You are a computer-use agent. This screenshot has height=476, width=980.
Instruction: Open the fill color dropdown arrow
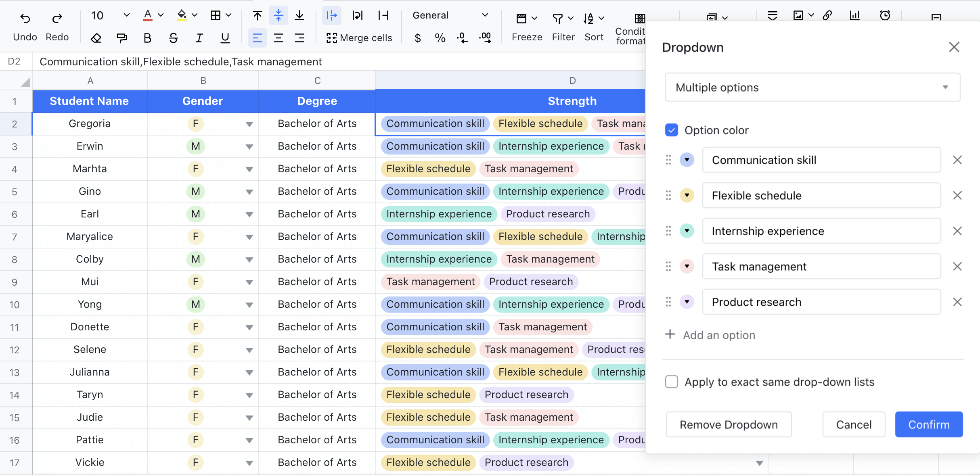[195, 15]
